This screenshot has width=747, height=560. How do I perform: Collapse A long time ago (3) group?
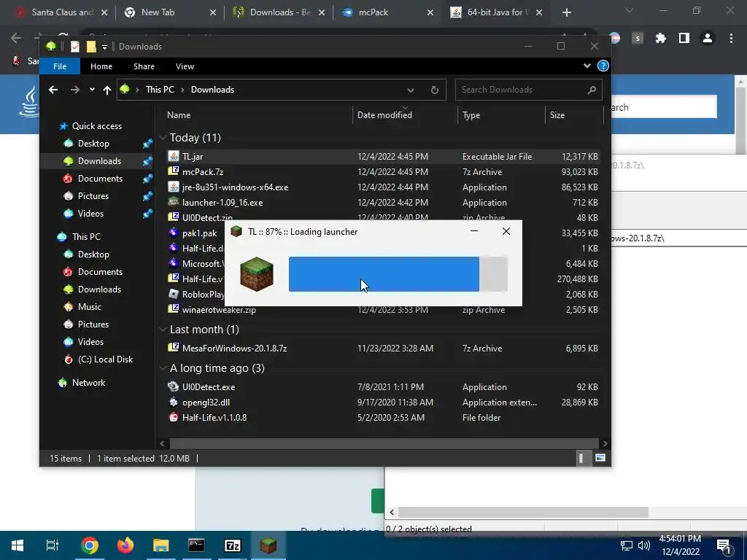click(163, 368)
